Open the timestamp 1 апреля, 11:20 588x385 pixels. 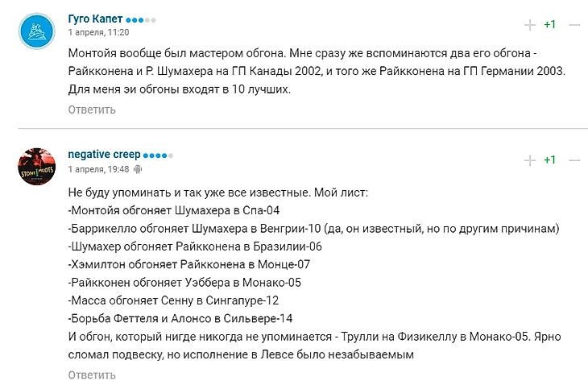[98, 32]
